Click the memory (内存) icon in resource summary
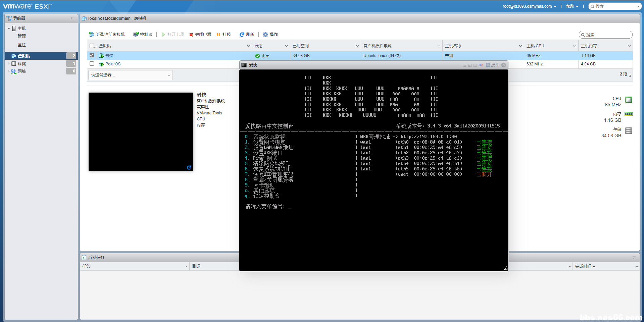The height and width of the screenshot is (322, 644). (629, 114)
